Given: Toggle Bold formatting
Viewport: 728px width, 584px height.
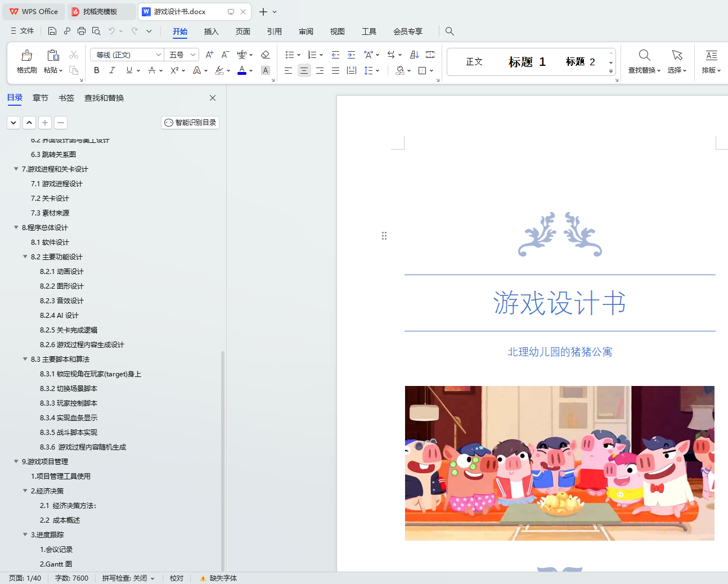Looking at the screenshot, I should (97, 70).
